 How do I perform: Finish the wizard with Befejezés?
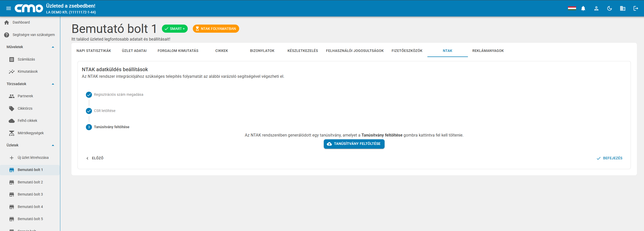pyautogui.click(x=610, y=158)
